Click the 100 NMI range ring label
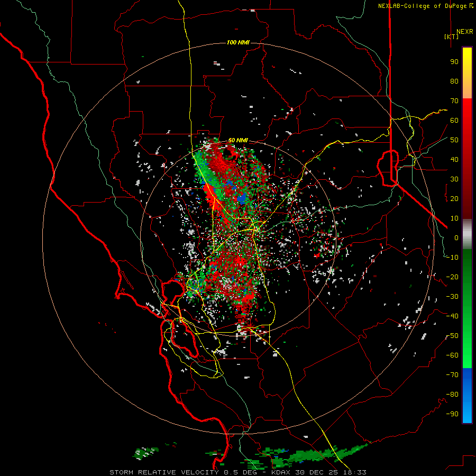Viewport: 476px width, 476px height. click(238, 42)
